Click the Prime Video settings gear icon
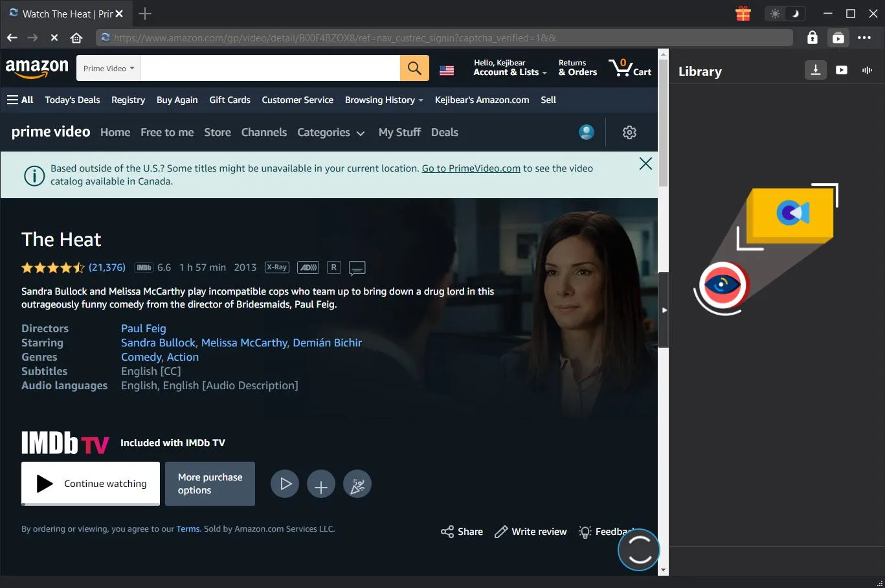 pyautogui.click(x=629, y=132)
